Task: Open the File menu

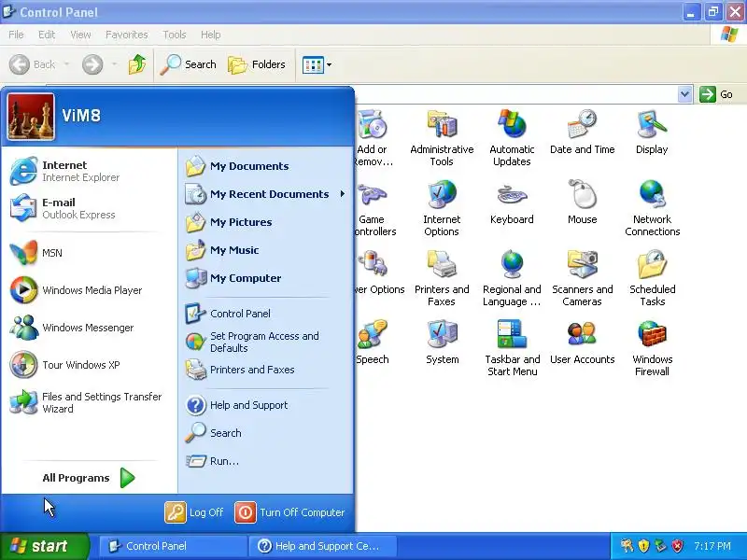Action: (x=16, y=35)
